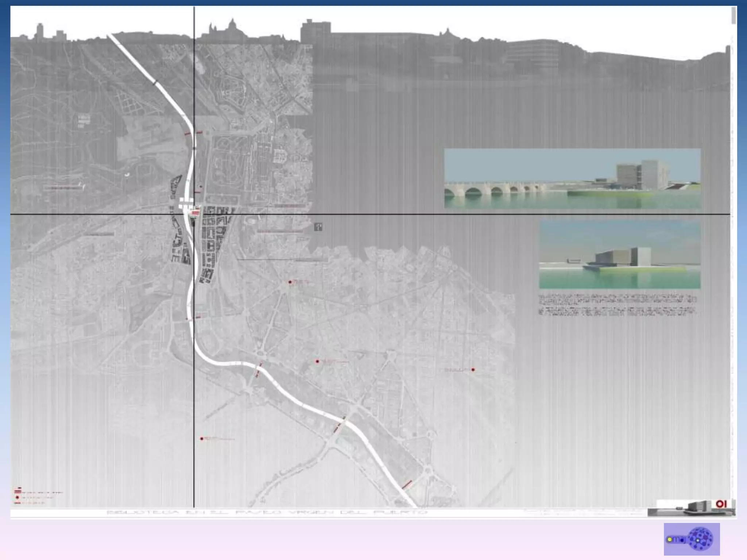Click the lowest red dot marker on the map
747x560 pixels.
[202, 439]
